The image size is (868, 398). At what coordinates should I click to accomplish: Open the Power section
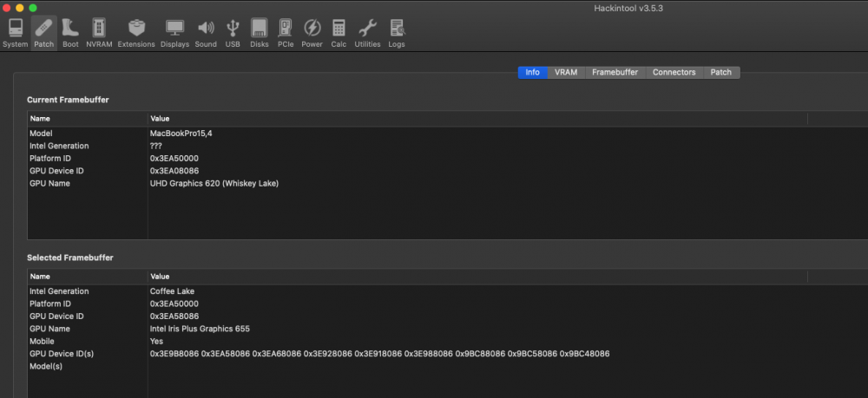tap(312, 33)
